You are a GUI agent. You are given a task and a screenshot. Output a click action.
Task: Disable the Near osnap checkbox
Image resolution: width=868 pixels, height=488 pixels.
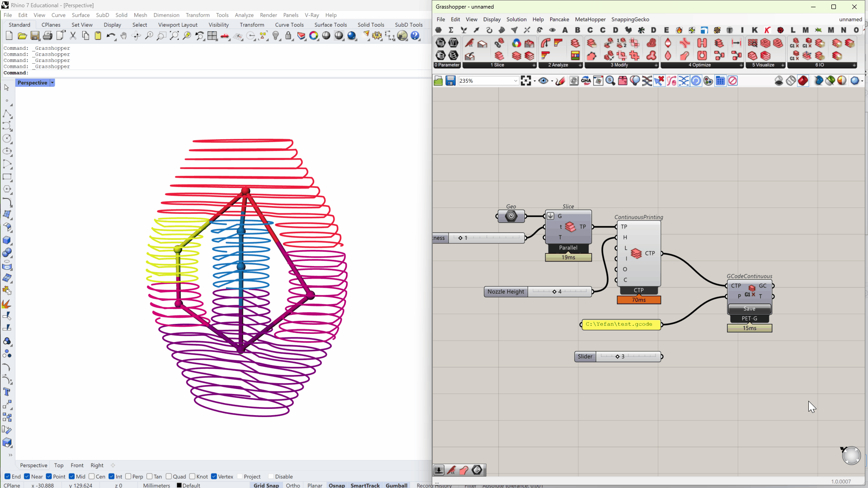tap(27, 476)
